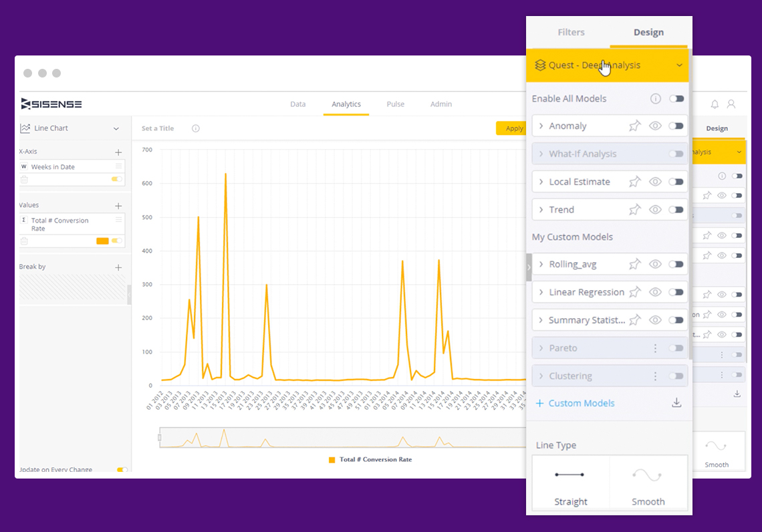Open Pareto model's three-dot options menu
The height and width of the screenshot is (532, 762).
click(655, 348)
